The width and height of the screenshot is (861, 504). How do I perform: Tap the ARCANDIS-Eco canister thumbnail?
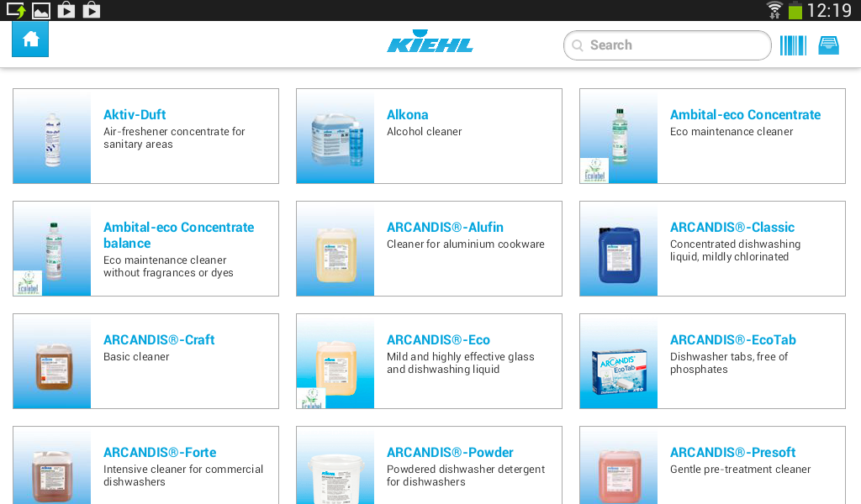[336, 368]
